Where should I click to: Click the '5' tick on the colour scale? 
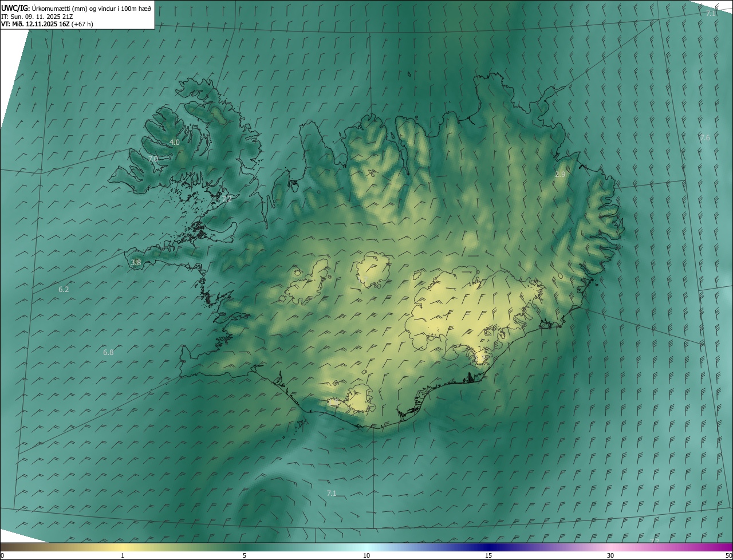[x=245, y=555]
